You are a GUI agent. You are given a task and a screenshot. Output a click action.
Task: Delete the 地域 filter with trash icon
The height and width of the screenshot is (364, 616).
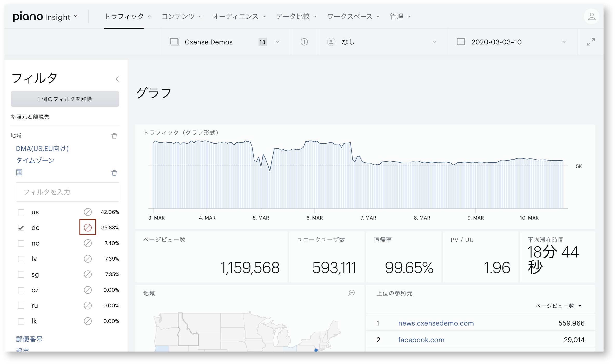coord(114,136)
